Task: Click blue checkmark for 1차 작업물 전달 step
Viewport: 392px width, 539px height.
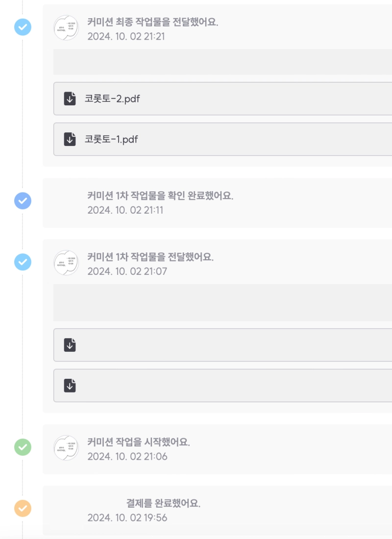Action: (23, 262)
